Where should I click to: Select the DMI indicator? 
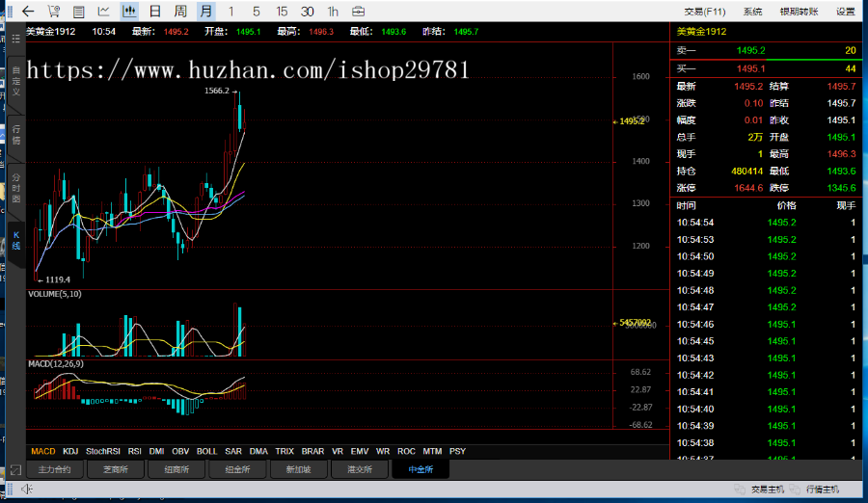156,452
